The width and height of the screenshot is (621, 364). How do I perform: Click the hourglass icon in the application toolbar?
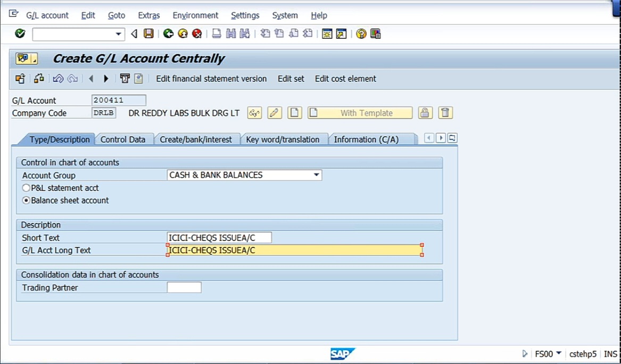125,78
